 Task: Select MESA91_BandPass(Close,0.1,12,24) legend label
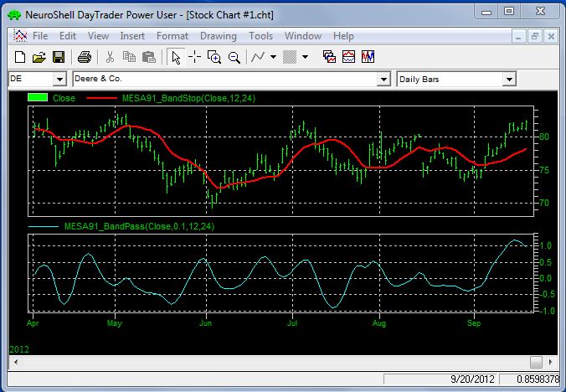click(139, 227)
